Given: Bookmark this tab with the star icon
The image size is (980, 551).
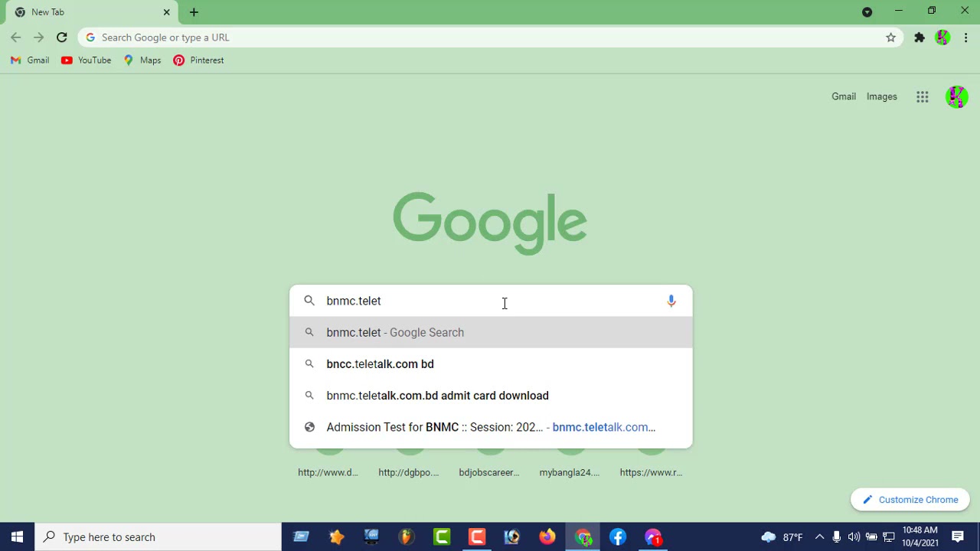Looking at the screenshot, I should coord(890,37).
